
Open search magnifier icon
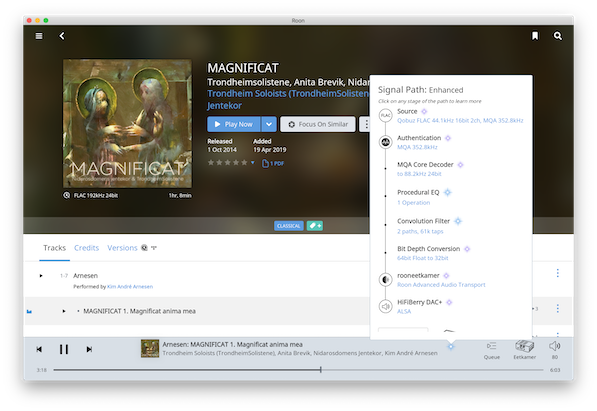(x=557, y=36)
